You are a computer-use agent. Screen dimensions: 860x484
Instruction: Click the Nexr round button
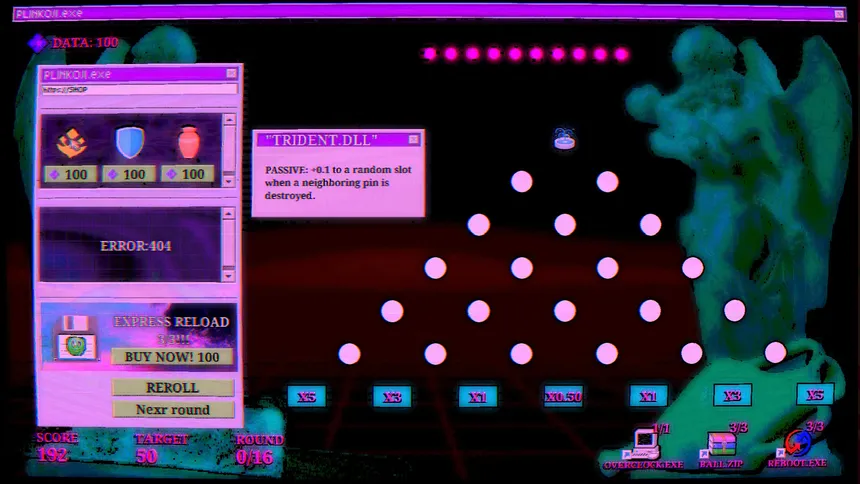tap(173, 409)
